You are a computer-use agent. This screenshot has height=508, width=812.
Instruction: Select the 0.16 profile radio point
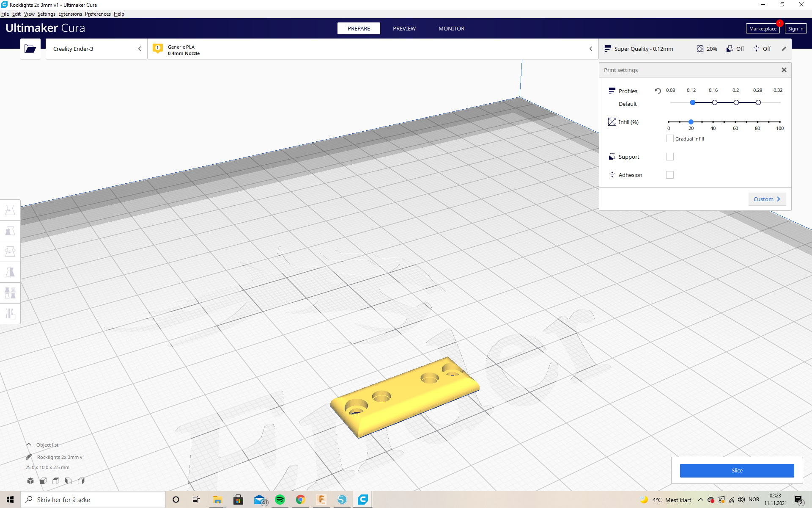[714, 102]
